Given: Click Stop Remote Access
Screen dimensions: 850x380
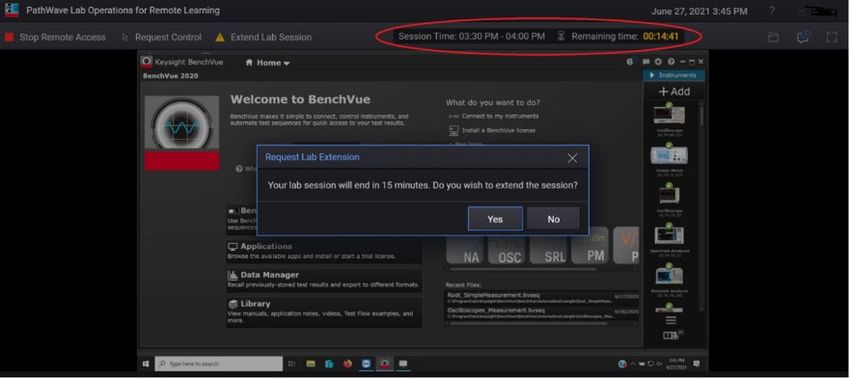Looking at the screenshot, I should pyautogui.click(x=56, y=37).
